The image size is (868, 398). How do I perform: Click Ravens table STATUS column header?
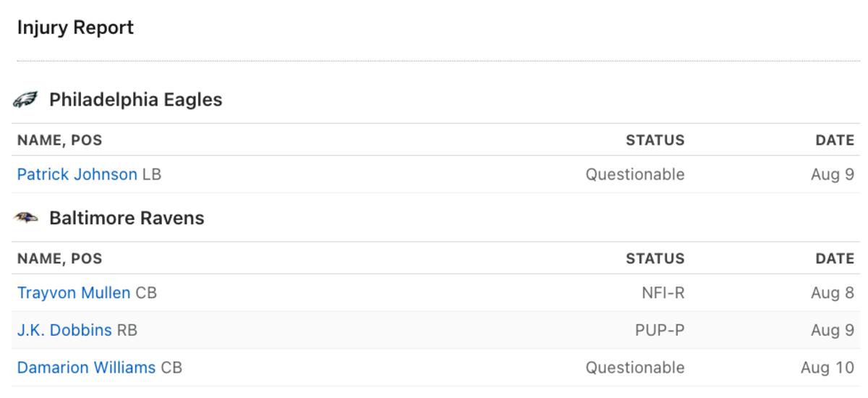(x=655, y=258)
